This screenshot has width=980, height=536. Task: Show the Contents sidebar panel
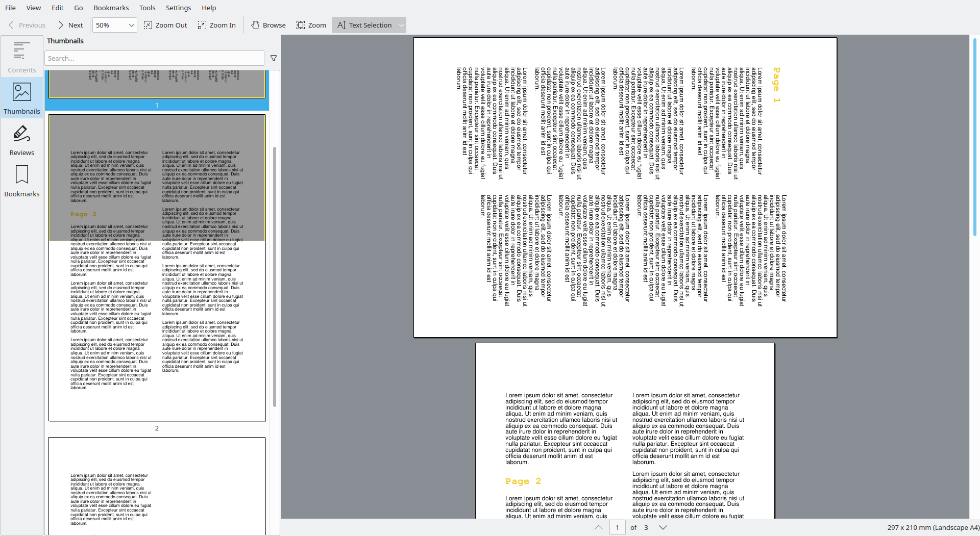tap(22, 58)
